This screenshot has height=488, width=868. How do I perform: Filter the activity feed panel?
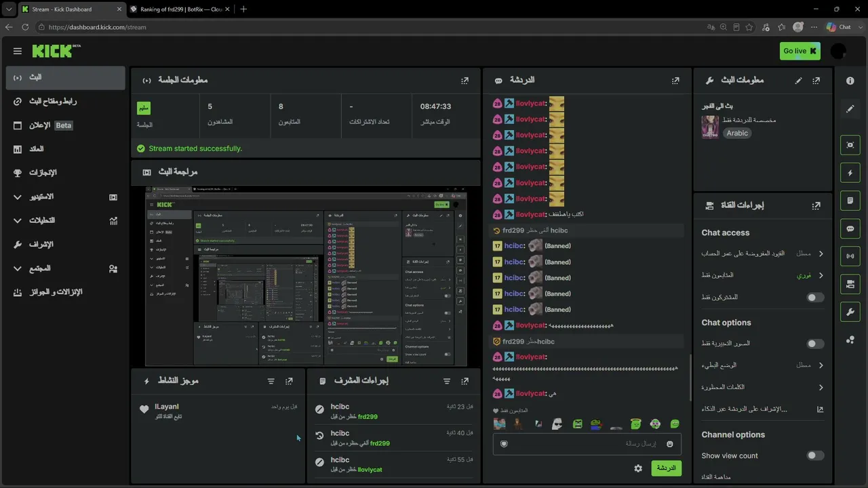tap(271, 382)
